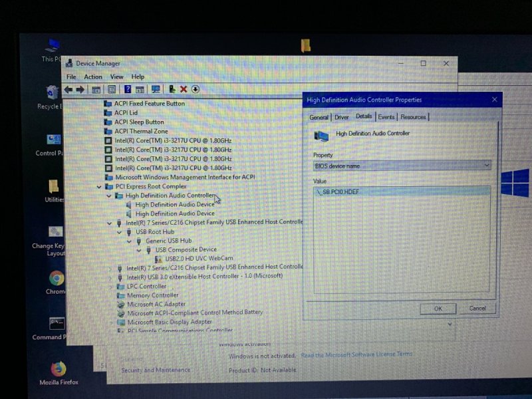Switch to the Driver tab
Viewport: 532px width, 399px height.
(341, 118)
